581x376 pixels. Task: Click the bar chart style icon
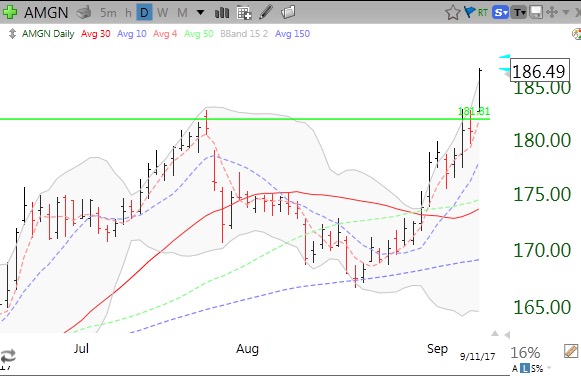tap(222, 13)
